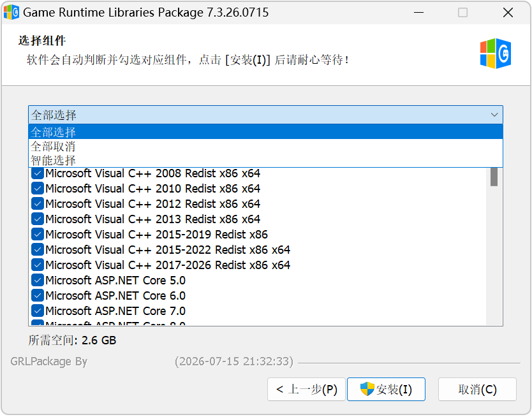Viewport: 532px width, 417px height.
Task: Choose 智能选择 in the dropdown list
Action: pos(265,160)
